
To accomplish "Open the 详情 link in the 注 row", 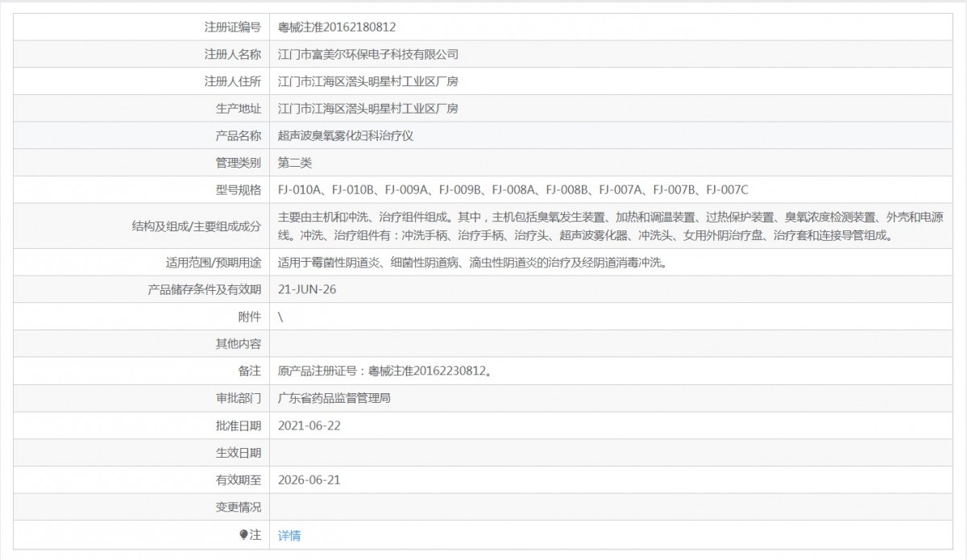I will coord(288,535).
